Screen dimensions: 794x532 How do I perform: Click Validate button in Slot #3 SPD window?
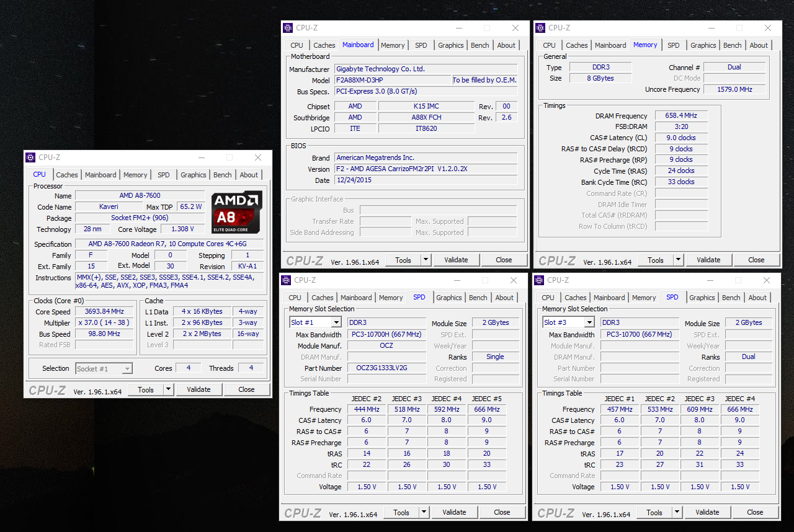tap(707, 512)
